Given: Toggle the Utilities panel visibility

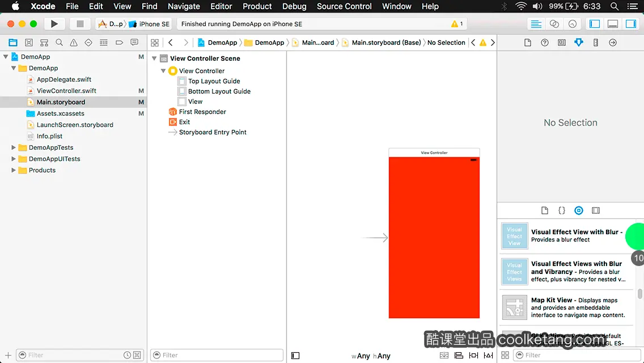Looking at the screenshot, I should click(x=631, y=24).
